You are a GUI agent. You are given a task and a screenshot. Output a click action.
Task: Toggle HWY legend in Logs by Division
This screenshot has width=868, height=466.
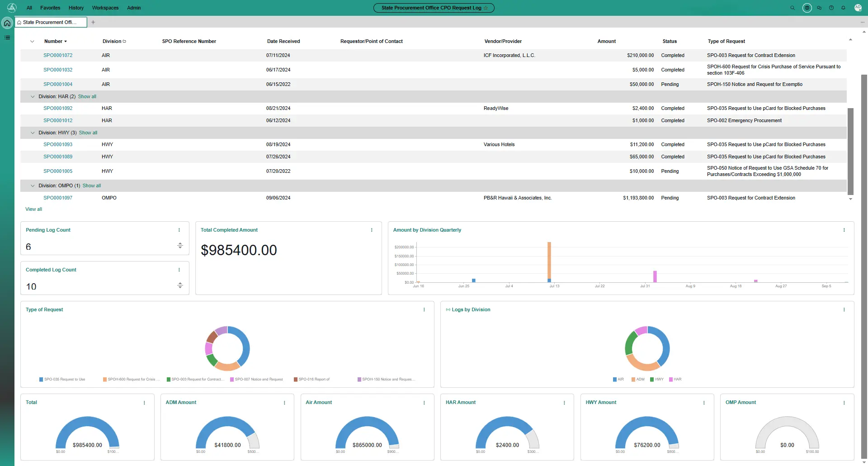coord(656,379)
